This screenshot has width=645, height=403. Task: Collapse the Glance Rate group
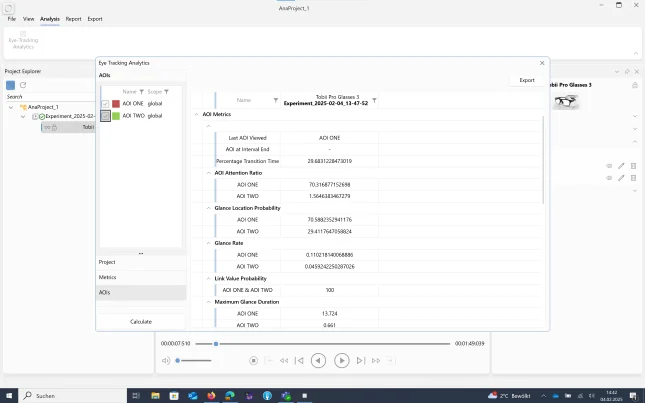coord(209,243)
